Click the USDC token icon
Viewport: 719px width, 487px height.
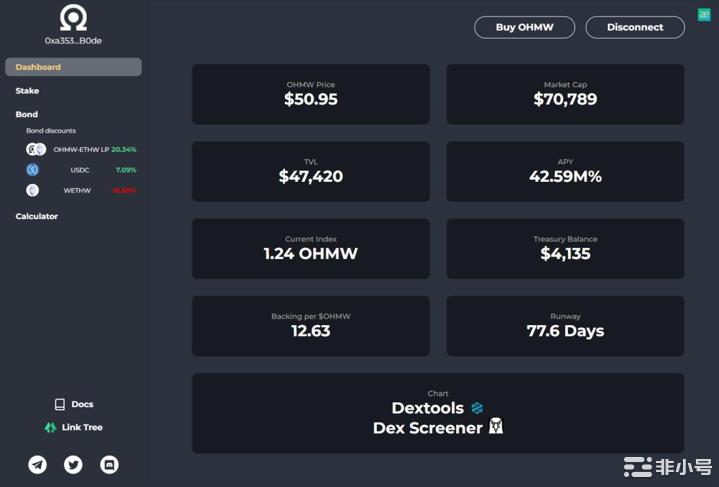(32, 170)
